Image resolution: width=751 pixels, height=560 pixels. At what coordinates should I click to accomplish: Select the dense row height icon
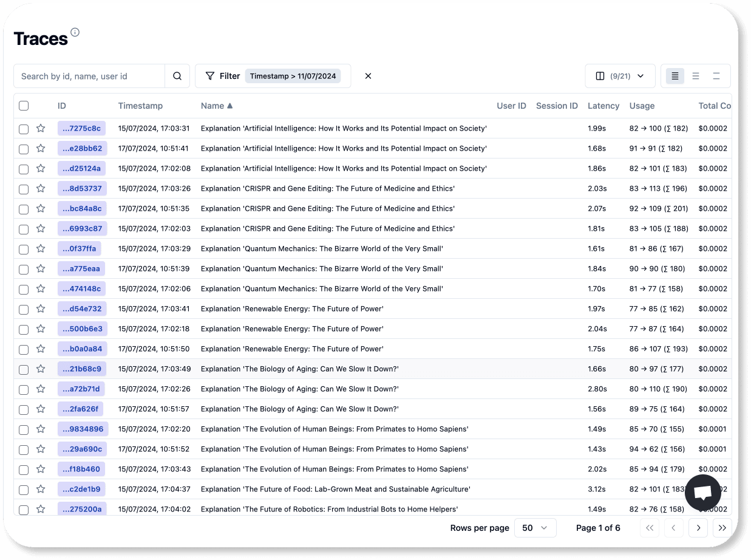[675, 76]
